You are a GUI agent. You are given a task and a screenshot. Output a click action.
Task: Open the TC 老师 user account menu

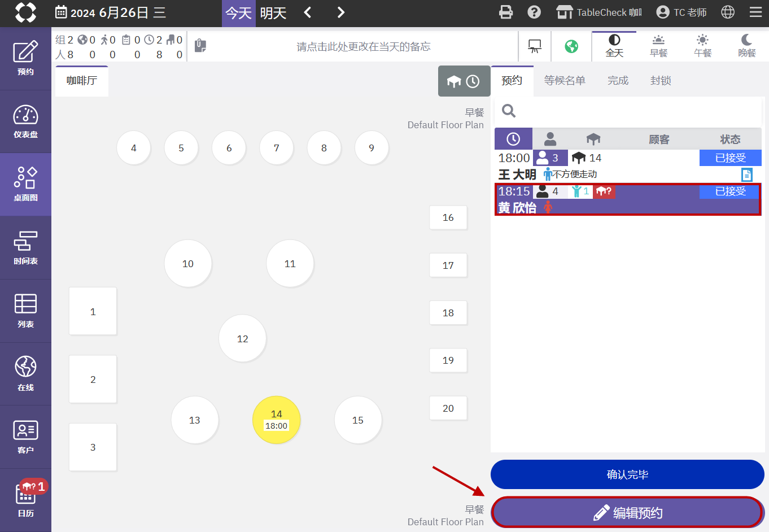tap(681, 12)
